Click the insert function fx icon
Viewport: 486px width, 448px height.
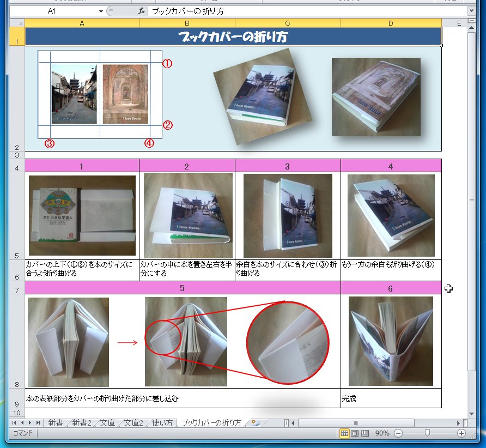coord(142,11)
